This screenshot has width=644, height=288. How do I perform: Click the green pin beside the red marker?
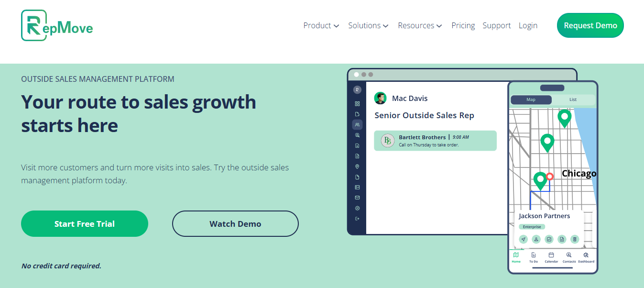click(x=540, y=181)
